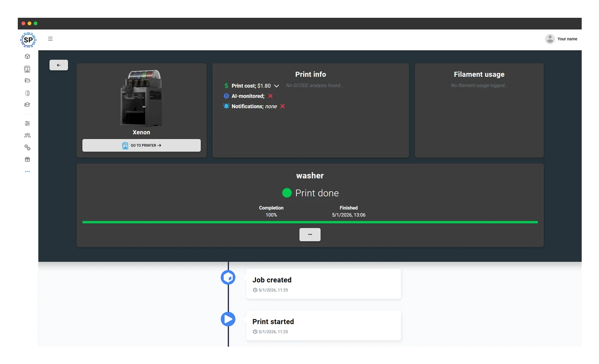Open the cube print jobs sidebar icon
The image size is (599, 364).
point(28,57)
